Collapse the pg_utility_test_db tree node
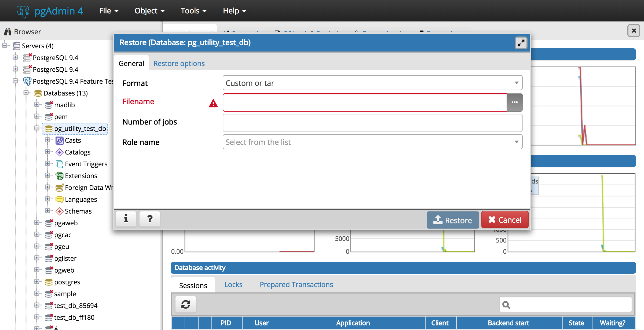The width and height of the screenshot is (644, 330). [37, 128]
